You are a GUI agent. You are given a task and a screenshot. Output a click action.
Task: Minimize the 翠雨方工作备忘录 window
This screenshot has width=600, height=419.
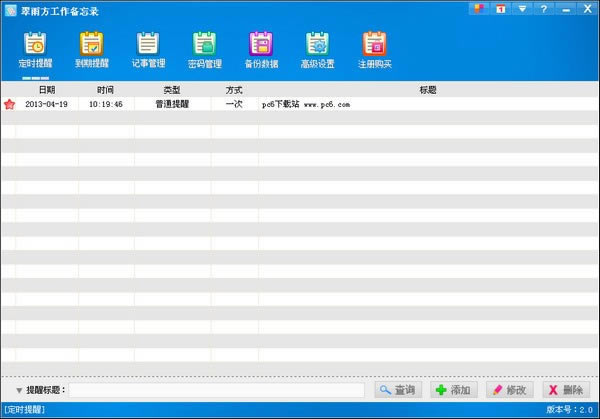tap(566, 8)
